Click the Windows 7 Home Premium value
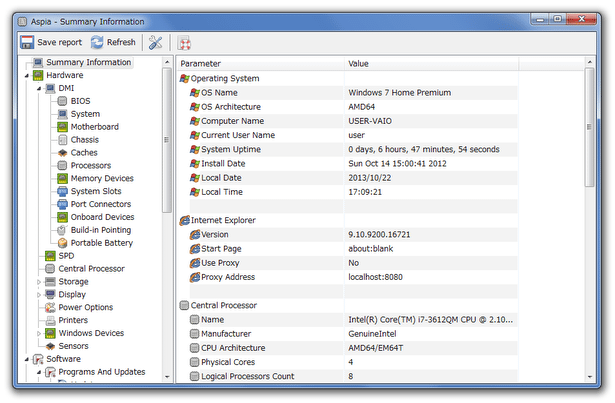This screenshot has height=403, width=615. coord(400,93)
